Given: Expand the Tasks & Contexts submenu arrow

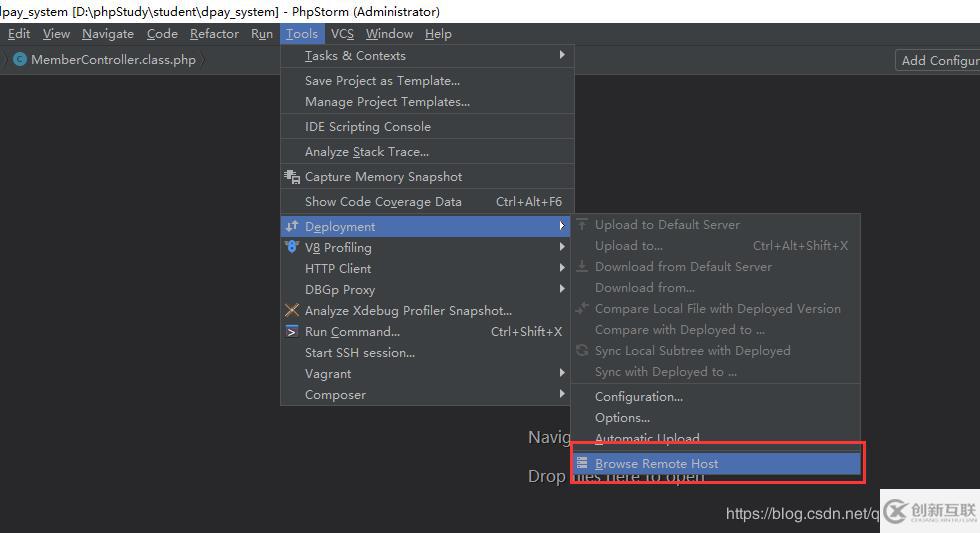Looking at the screenshot, I should click(x=562, y=55).
